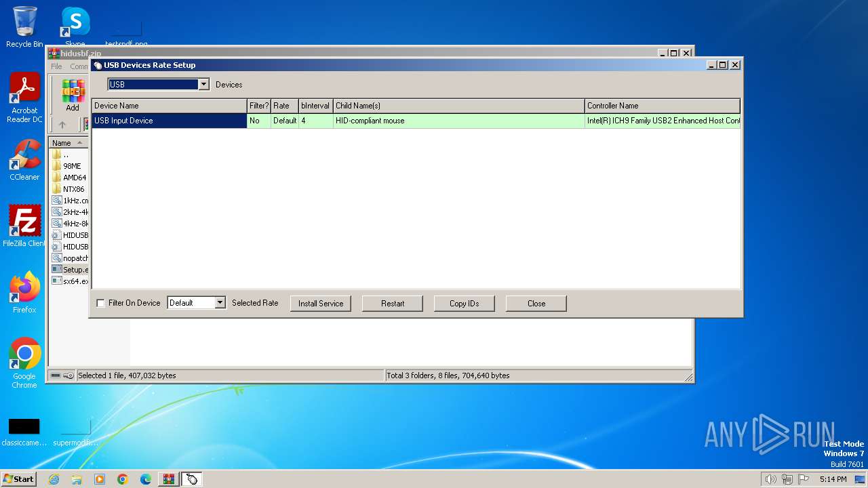Image resolution: width=868 pixels, height=488 pixels.
Task: Select the 98ME folder in WinRAR list
Action: 71,166
